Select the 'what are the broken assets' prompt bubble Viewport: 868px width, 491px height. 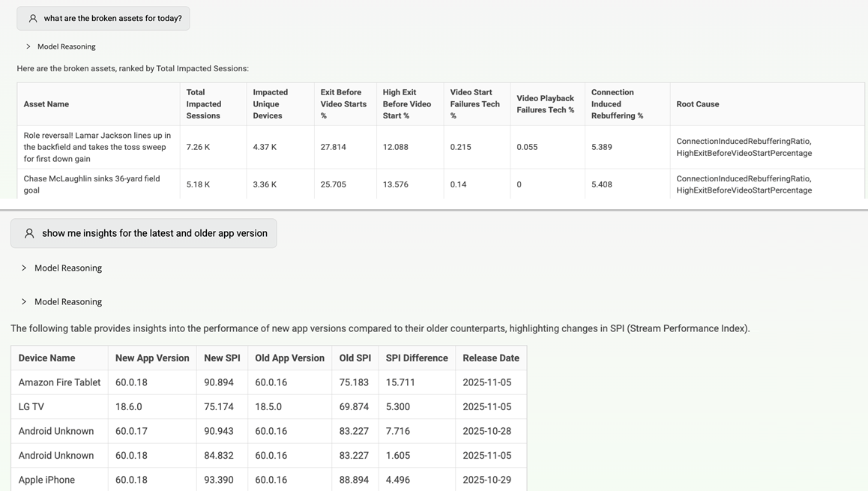(x=103, y=18)
